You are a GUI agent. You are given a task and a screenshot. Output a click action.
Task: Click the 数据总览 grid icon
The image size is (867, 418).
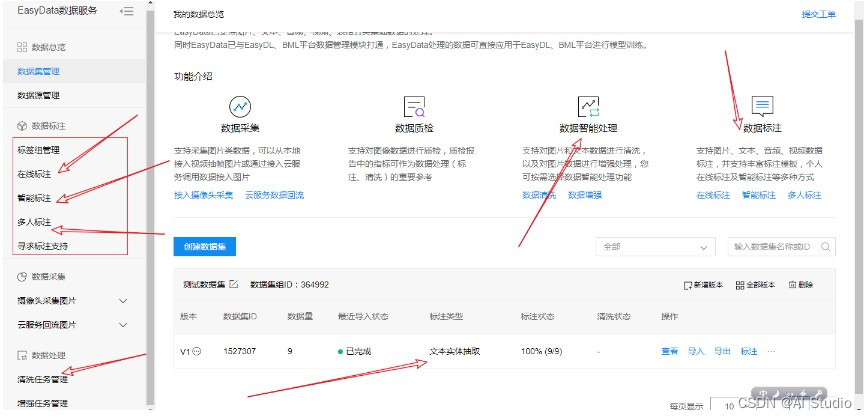pyautogui.click(x=22, y=47)
